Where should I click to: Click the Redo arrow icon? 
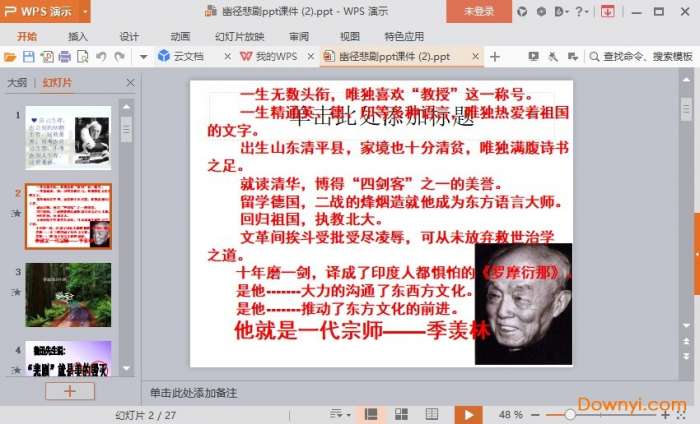119,57
